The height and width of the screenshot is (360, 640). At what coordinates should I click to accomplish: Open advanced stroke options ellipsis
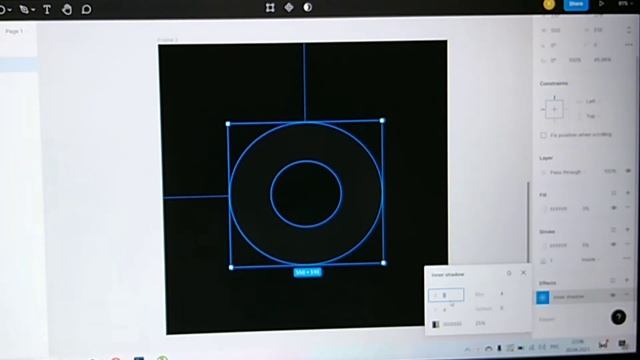[x=627, y=259]
